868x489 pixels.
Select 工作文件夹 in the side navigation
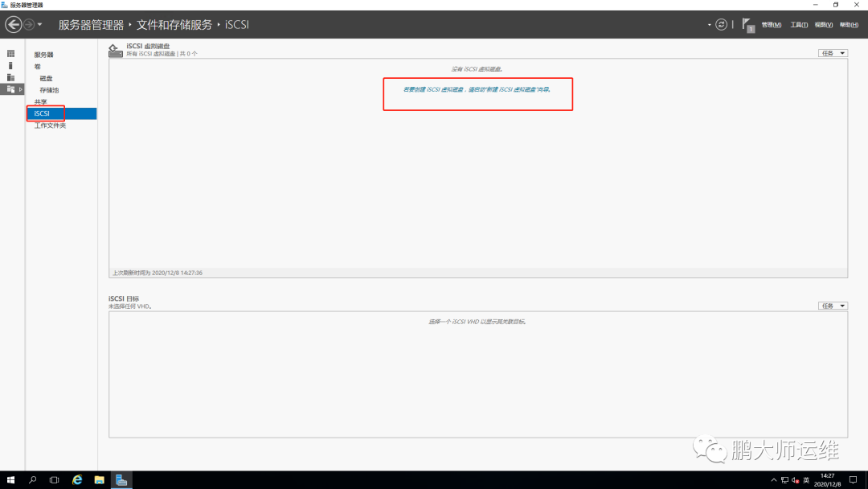50,125
